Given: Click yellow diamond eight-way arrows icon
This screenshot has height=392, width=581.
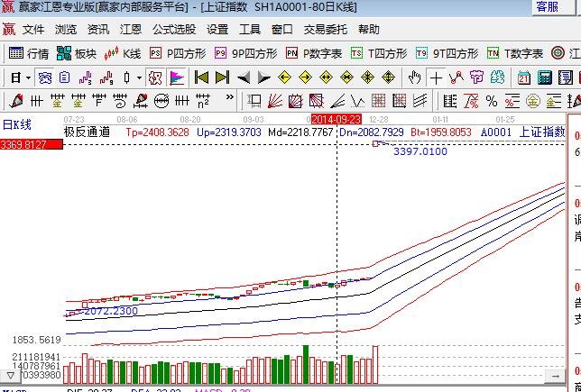Looking at the screenshot, I should tap(367, 77).
